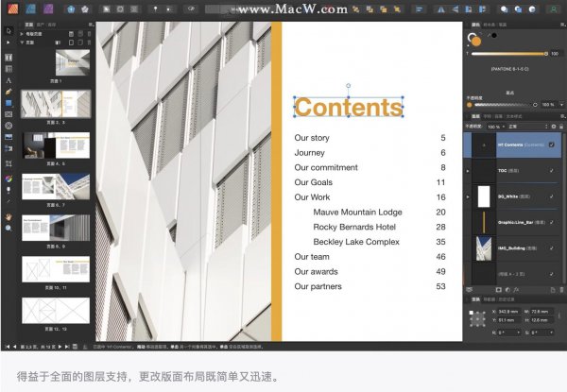Open the blend mode dropdown in the Layers panel

pos(528,127)
